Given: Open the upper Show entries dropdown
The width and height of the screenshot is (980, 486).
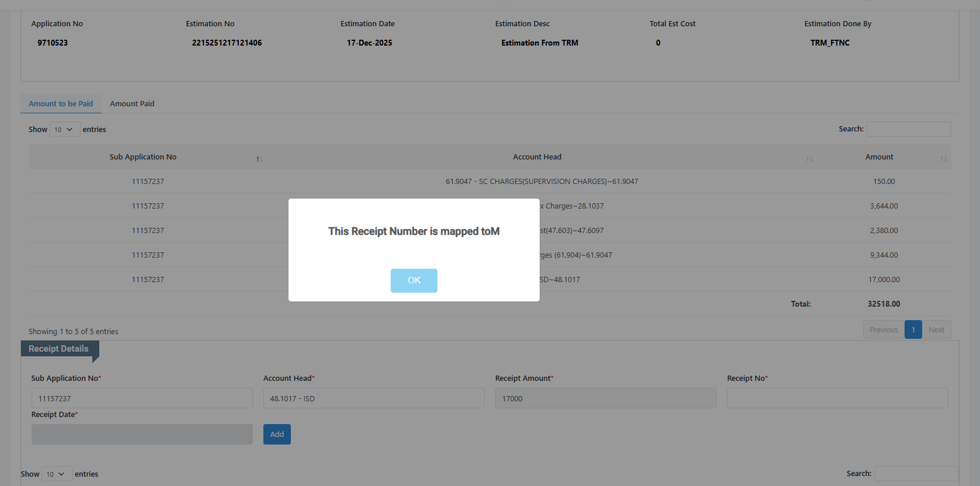Looking at the screenshot, I should [64, 130].
